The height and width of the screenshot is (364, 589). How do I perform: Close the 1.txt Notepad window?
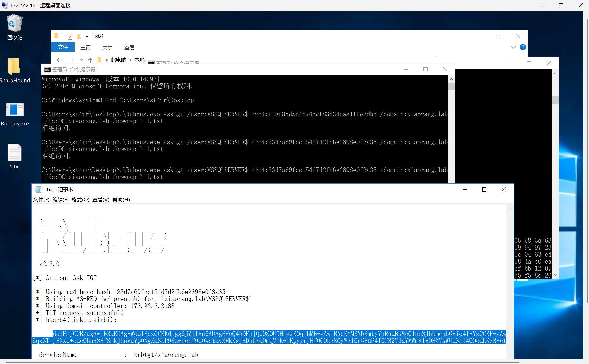pos(504,189)
